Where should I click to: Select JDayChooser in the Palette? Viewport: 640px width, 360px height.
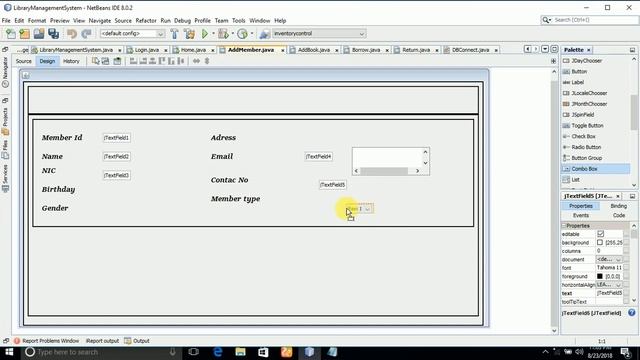pos(582,60)
